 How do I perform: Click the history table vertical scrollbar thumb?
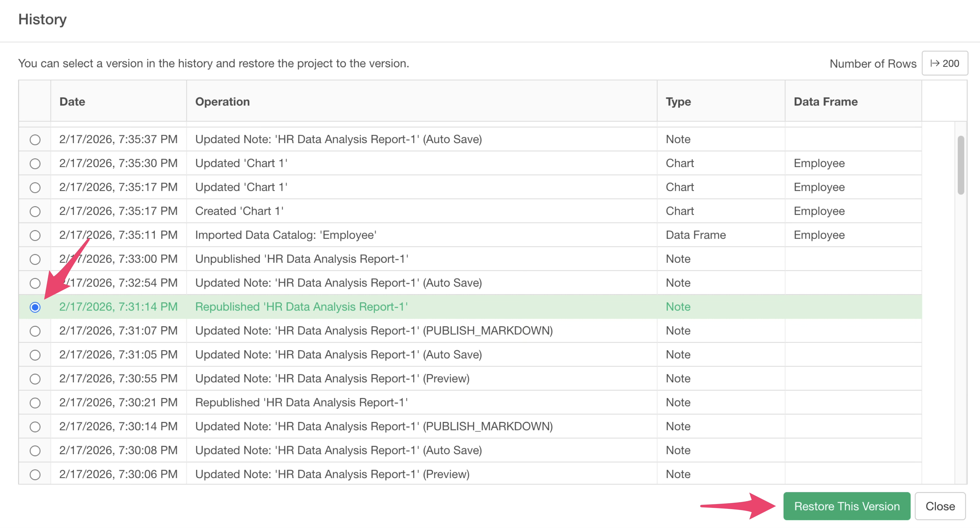tap(961, 165)
